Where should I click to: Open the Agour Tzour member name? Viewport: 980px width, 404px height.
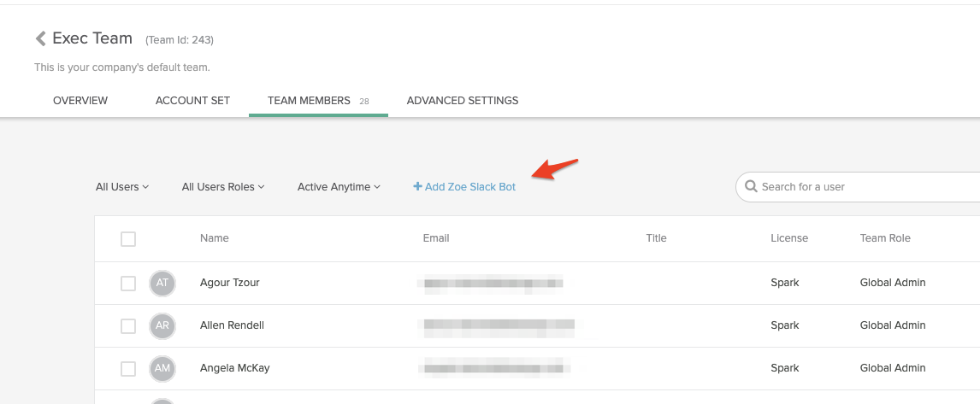click(229, 283)
